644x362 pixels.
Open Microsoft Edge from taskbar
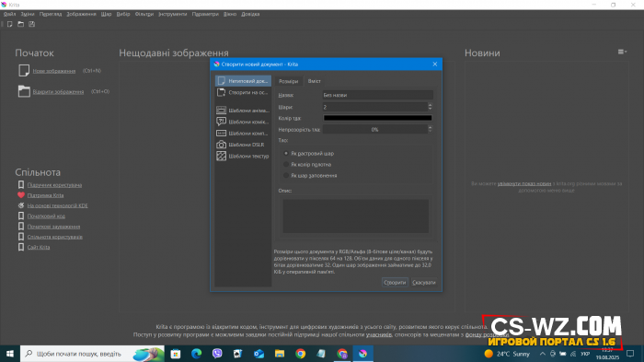click(196, 354)
